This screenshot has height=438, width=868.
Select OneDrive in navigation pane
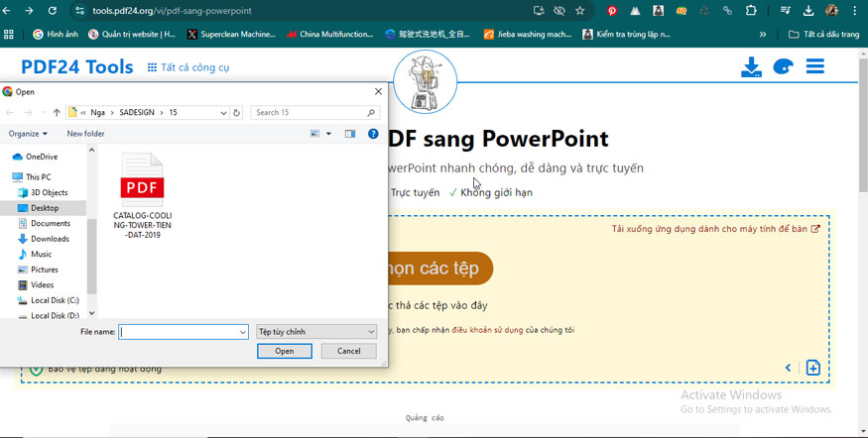point(42,157)
